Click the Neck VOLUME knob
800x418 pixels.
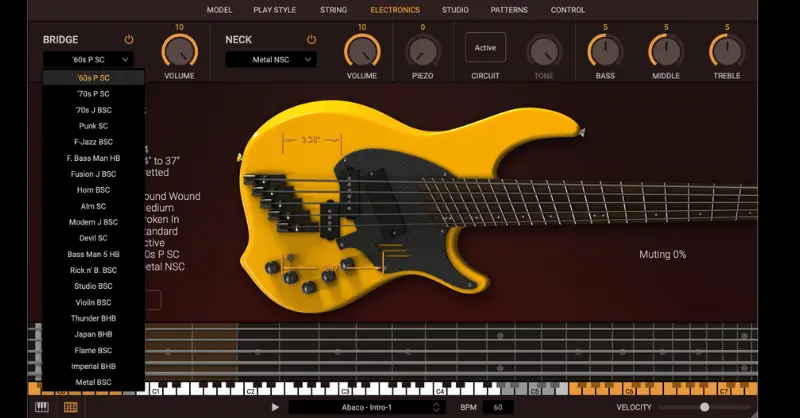click(x=362, y=51)
